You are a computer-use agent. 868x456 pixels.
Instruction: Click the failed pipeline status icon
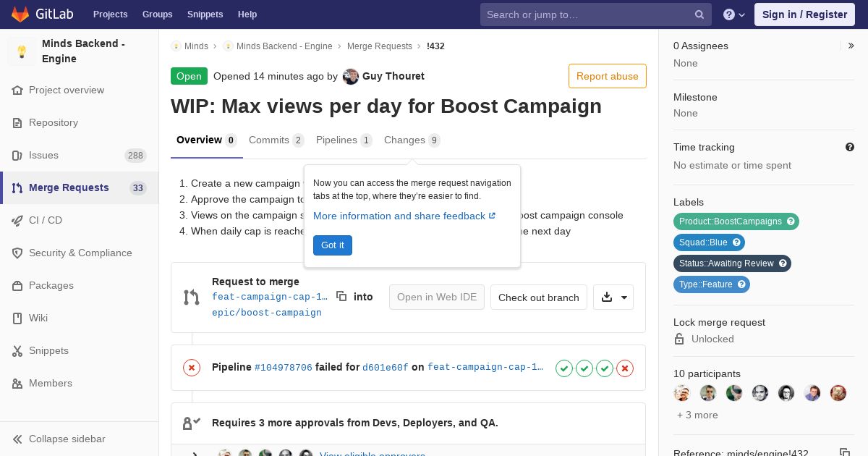click(x=192, y=368)
